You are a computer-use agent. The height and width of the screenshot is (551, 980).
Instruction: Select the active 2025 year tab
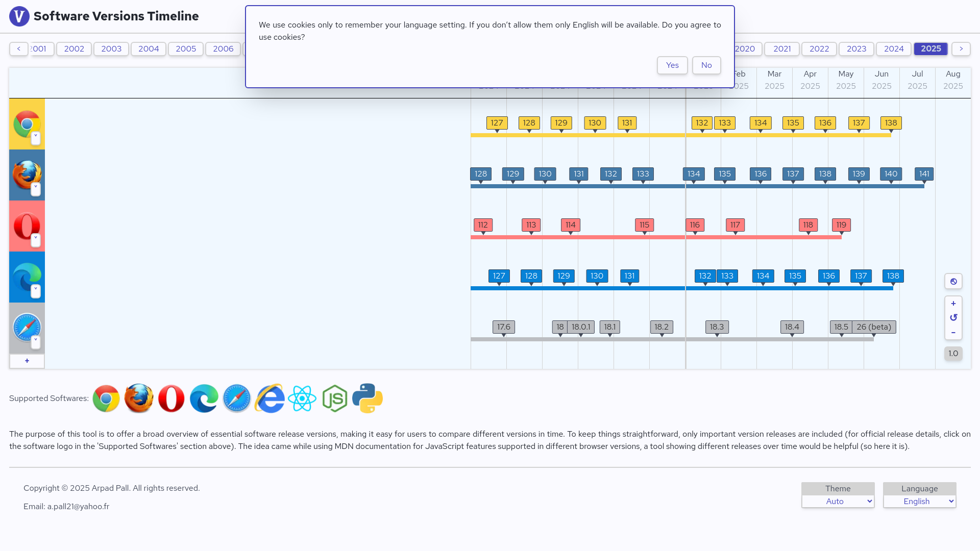pos(931,49)
